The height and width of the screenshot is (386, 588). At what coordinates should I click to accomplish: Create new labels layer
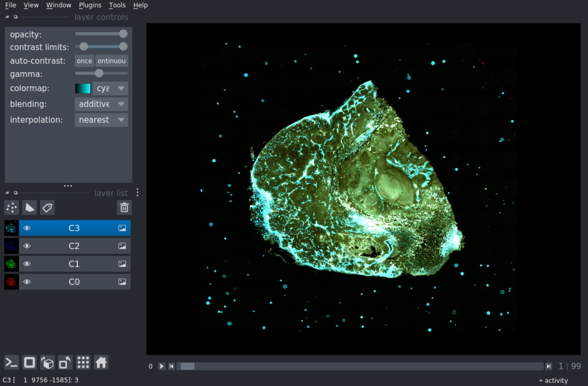tap(47, 208)
